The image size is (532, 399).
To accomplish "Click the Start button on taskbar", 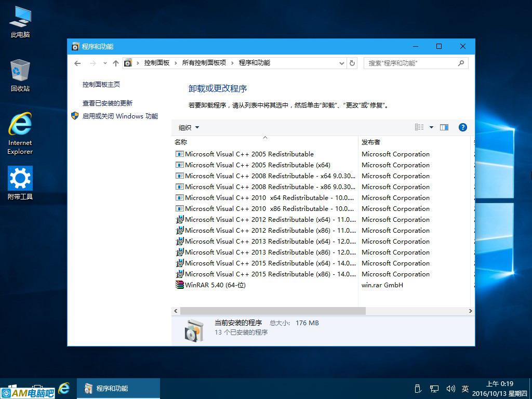I will [12, 386].
